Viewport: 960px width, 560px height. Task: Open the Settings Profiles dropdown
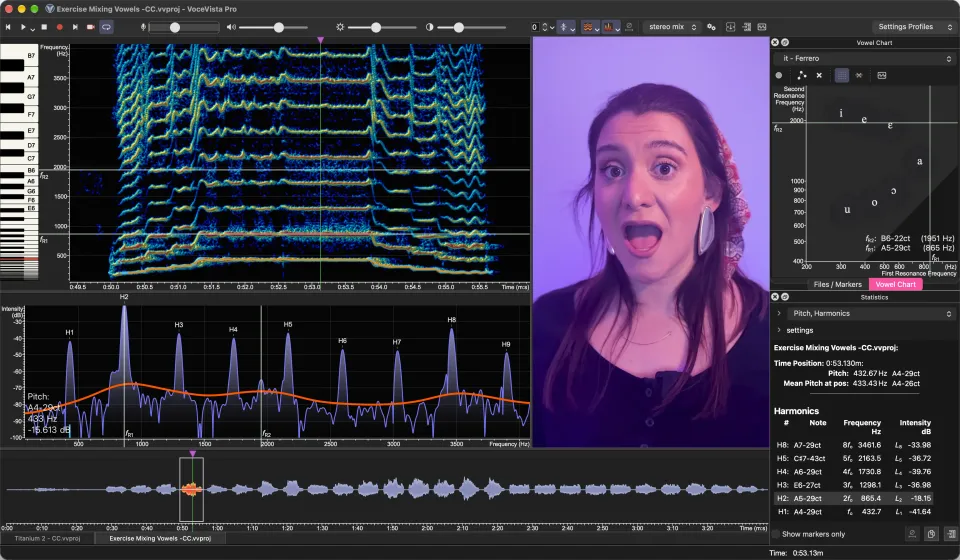tap(914, 27)
